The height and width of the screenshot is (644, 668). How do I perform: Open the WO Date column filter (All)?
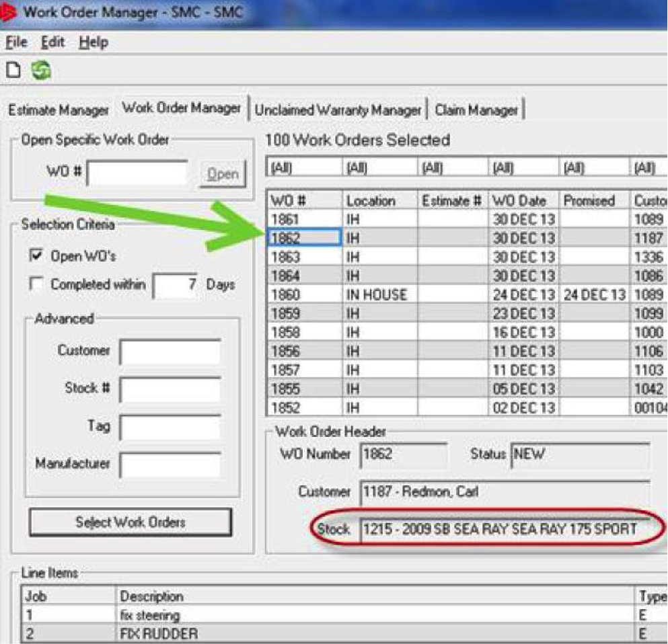click(x=523, y=167)
